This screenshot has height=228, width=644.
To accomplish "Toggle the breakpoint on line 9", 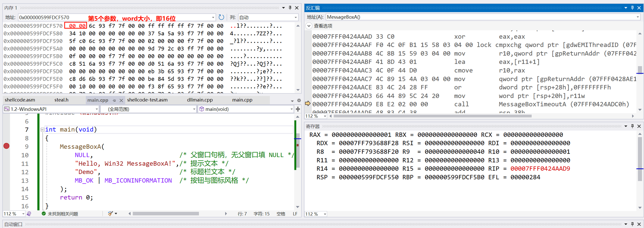I will (6, 146).
